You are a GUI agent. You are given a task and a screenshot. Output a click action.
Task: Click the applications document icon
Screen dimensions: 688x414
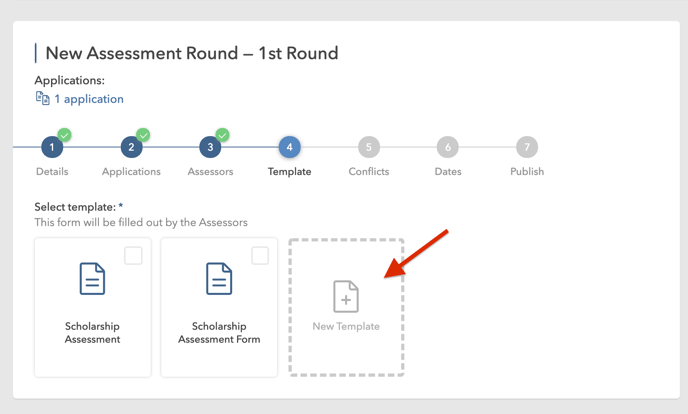[x=42, y=98]
